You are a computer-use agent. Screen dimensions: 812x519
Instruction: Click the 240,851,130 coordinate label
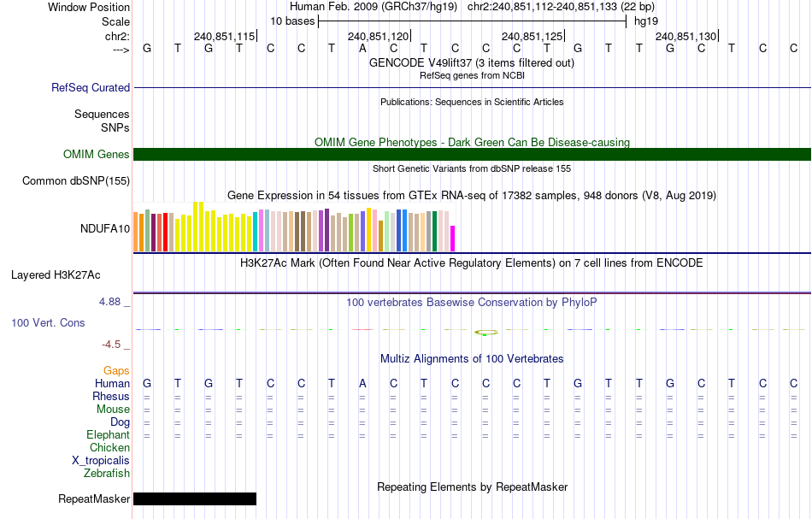[x=685, y=36]
